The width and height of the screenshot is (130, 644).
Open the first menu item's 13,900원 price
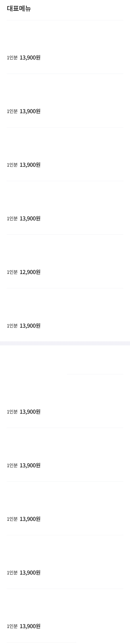click(x=30, y=58)
